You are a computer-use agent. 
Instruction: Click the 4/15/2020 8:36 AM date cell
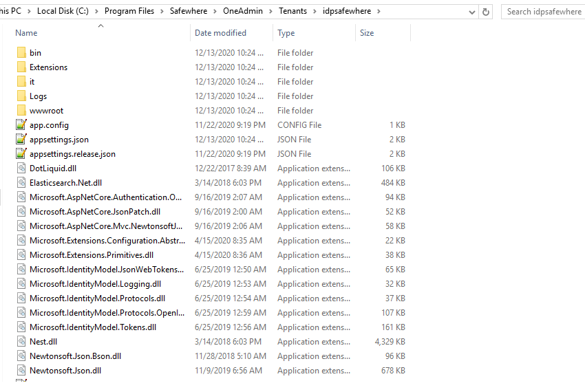228,255
